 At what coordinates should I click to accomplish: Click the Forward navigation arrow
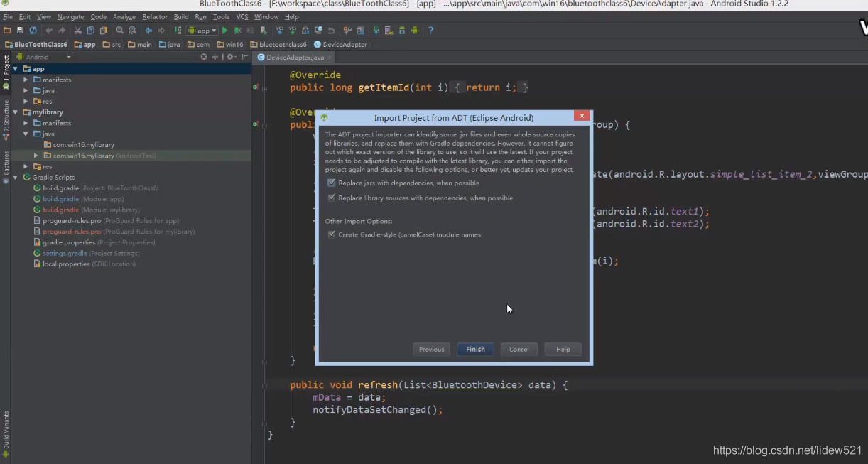[x=162, y=31]
